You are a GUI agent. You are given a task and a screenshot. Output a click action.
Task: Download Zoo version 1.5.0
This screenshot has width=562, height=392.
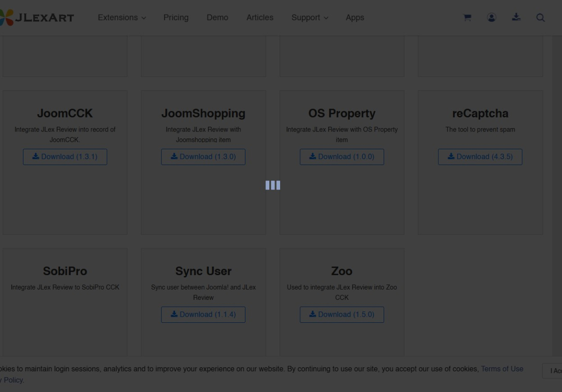342,314
